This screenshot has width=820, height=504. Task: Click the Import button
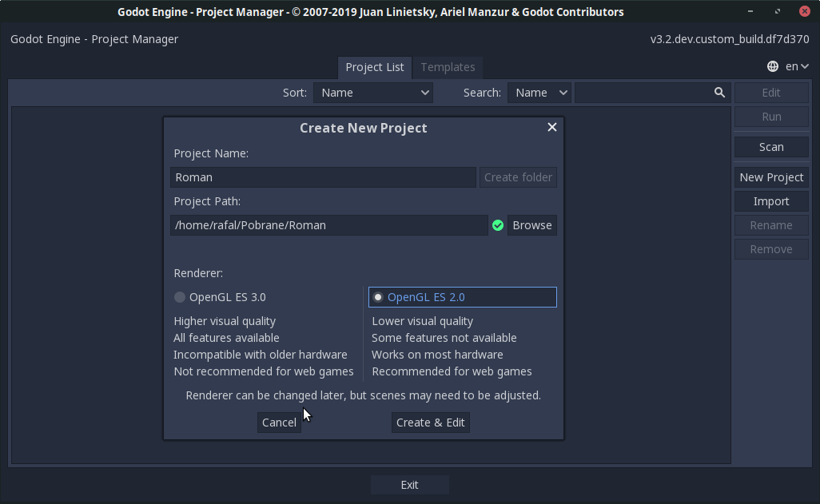[771, 201]
